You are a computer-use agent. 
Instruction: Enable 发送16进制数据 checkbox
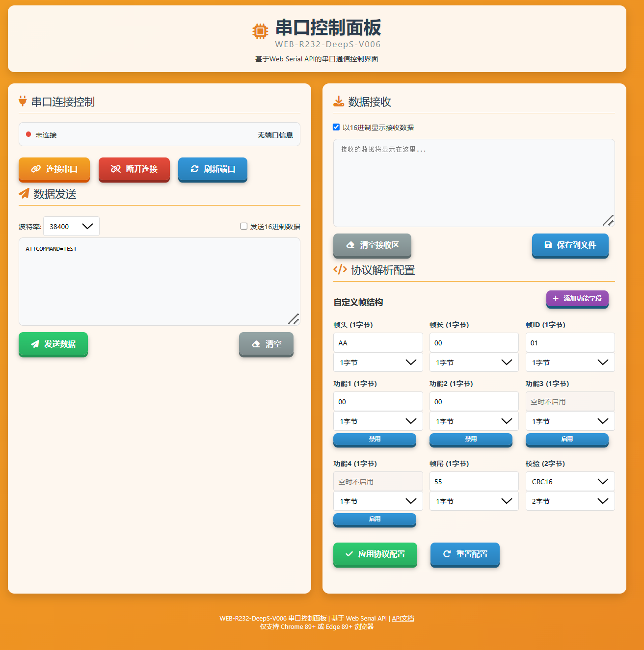[244, 226]
